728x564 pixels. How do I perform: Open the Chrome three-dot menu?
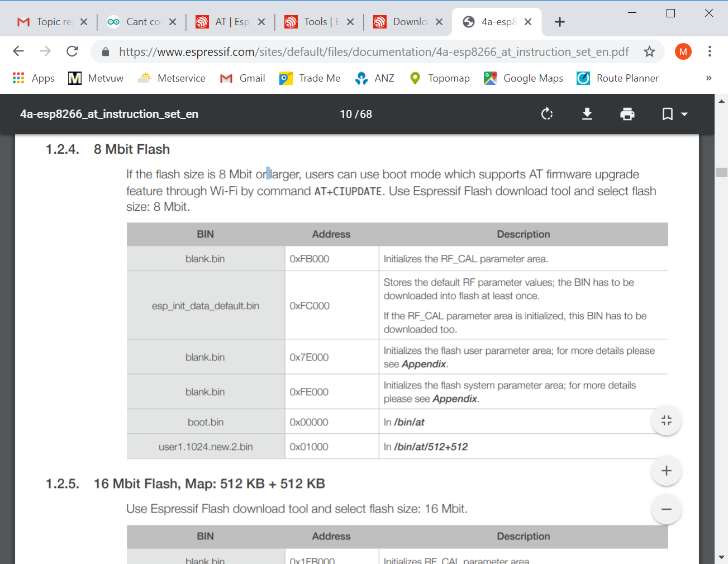tap(710, 51)
